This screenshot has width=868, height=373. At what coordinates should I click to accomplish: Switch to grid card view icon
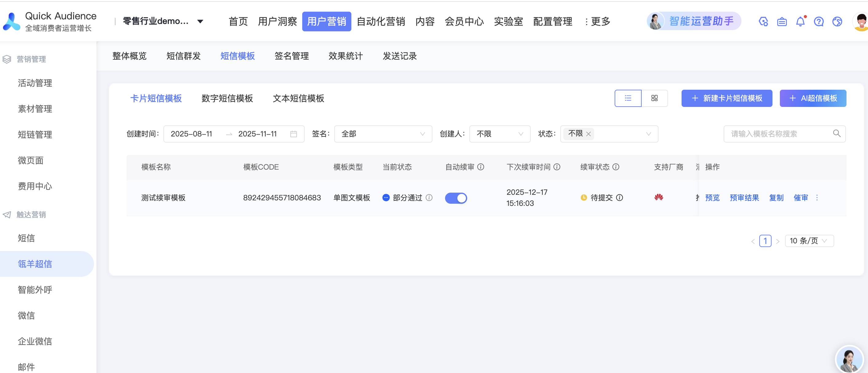pyautogui.click(x=654, y=98)
